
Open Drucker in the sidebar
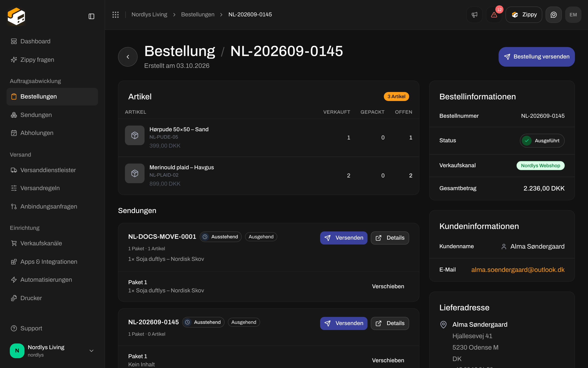point(52,298)
